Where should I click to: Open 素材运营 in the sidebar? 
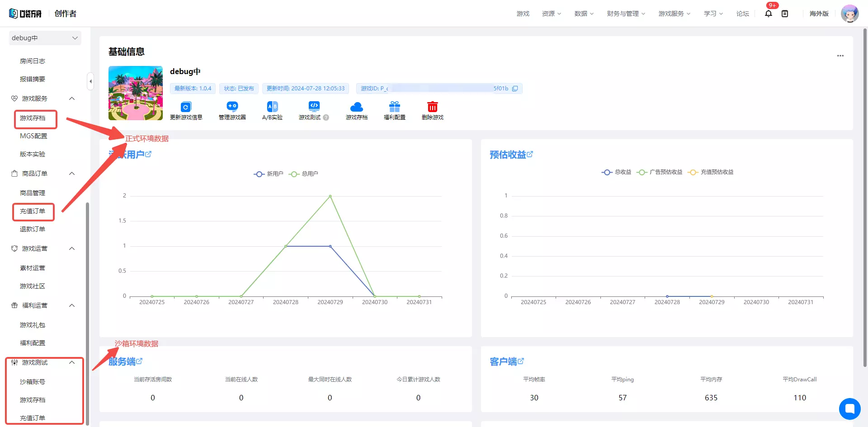[x=33, y=268]
